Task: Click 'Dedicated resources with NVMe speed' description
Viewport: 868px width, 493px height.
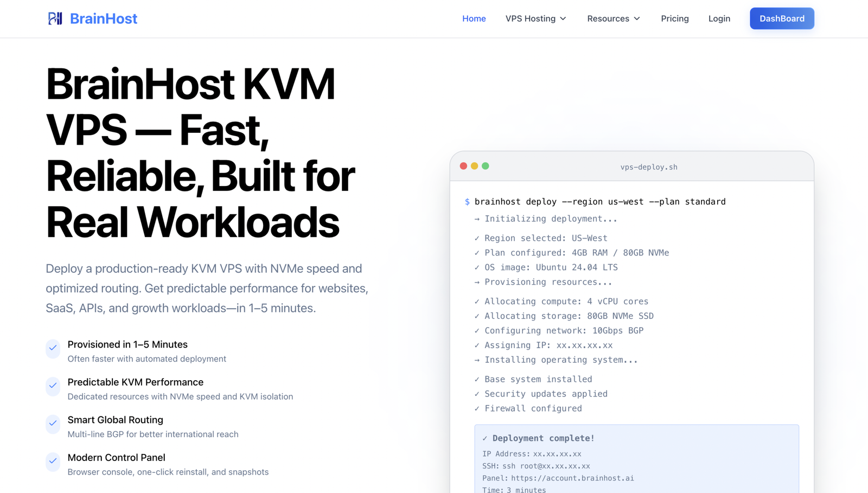Action: [x=180, y=396]
